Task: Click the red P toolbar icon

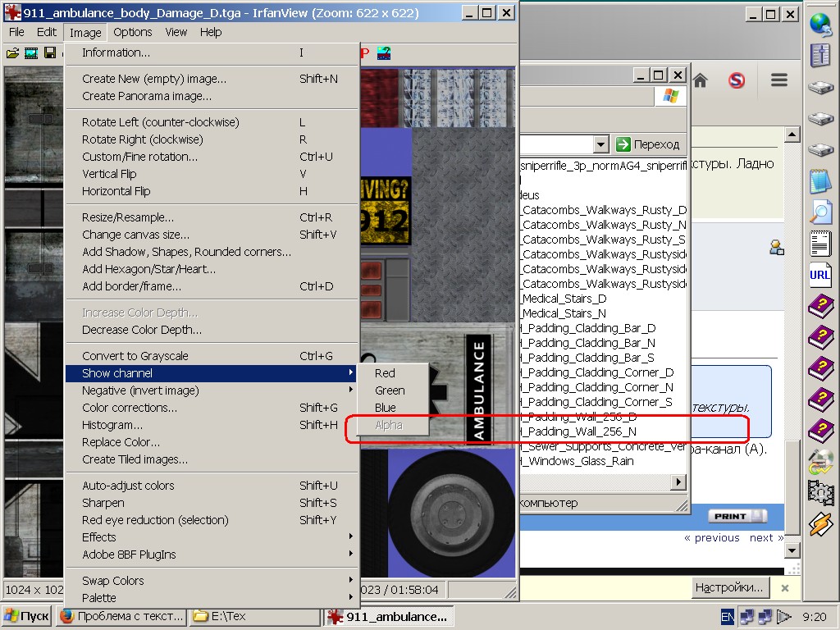Action: pos(366,52)
